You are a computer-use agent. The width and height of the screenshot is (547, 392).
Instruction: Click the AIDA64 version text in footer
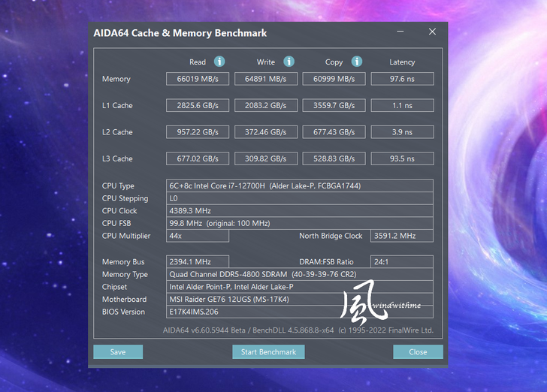point(298,330)
